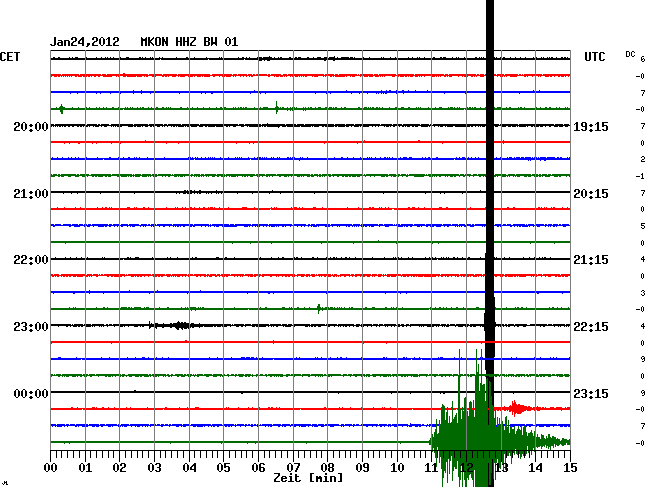The height and width of the screenshot is (494, 650).
Task: Click the green spike near minute 06 in top rows
Action: pos(277,108)
